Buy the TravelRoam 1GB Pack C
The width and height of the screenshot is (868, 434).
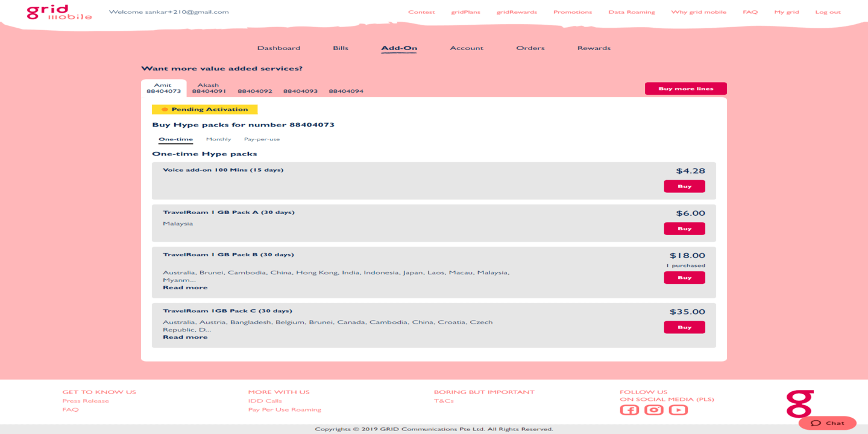click(684, 327)
